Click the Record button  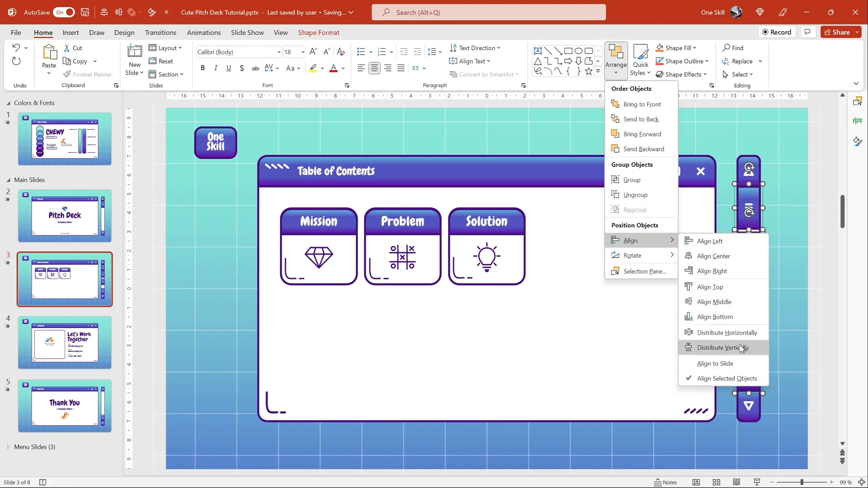point(777,32)
